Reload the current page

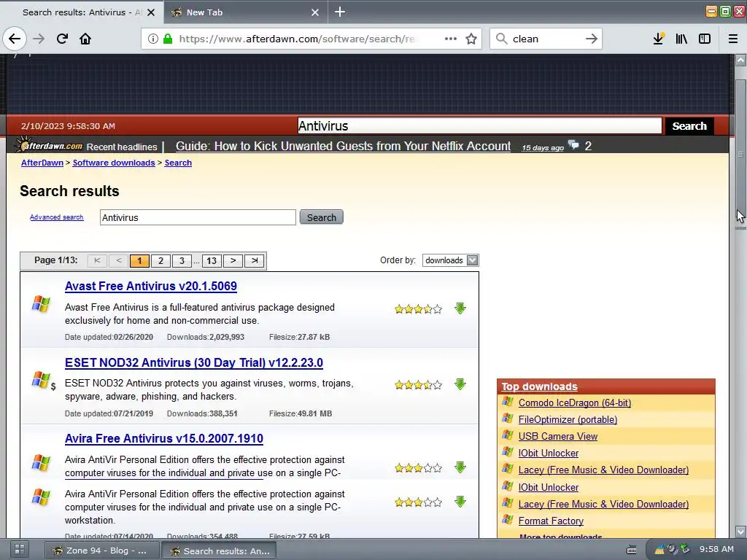pyautogui.click(x=63, y=39)
